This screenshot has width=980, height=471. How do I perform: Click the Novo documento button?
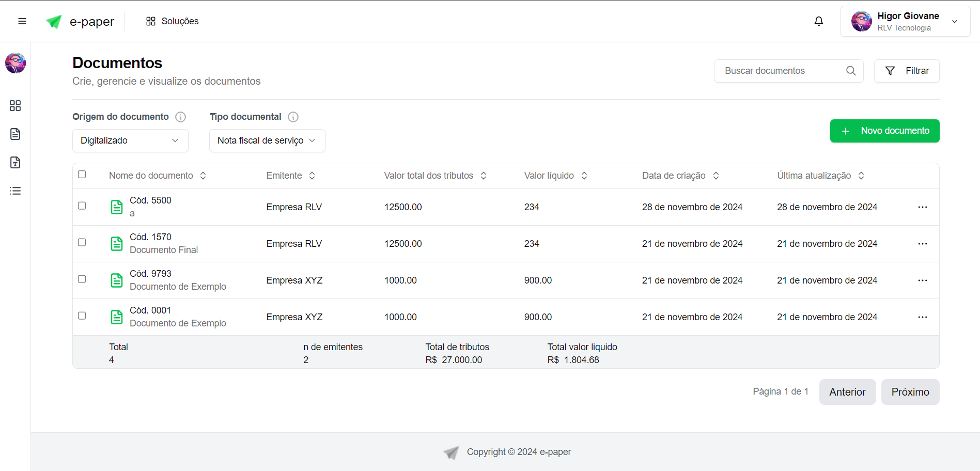click(x=884, y=131)
